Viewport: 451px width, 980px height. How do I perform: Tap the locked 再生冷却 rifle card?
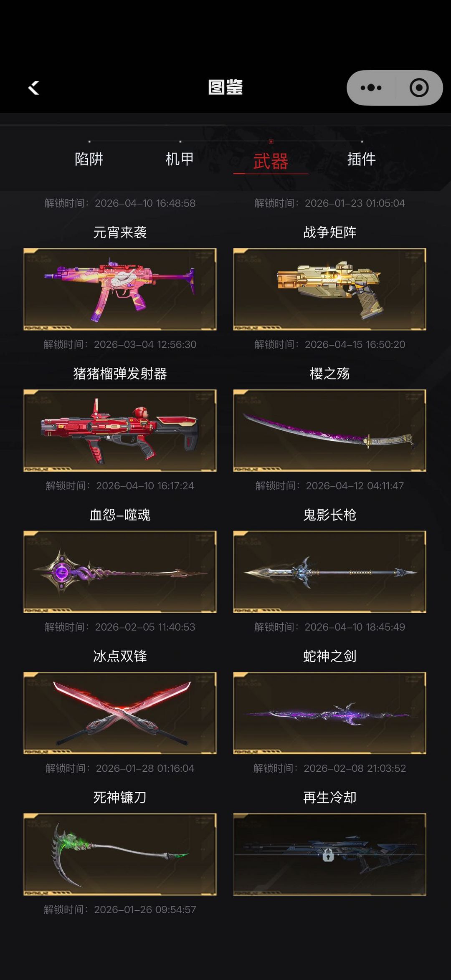pyautogui.click(x=330, y=854)
